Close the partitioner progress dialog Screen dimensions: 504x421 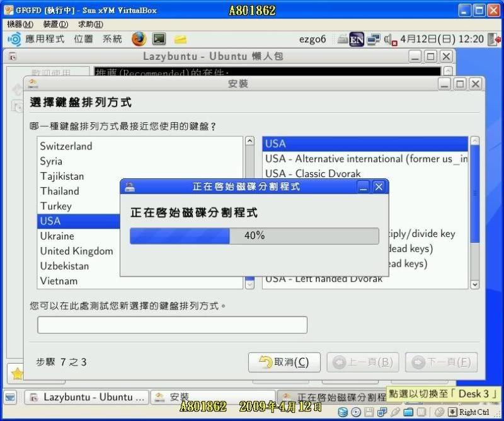[379, 187]
